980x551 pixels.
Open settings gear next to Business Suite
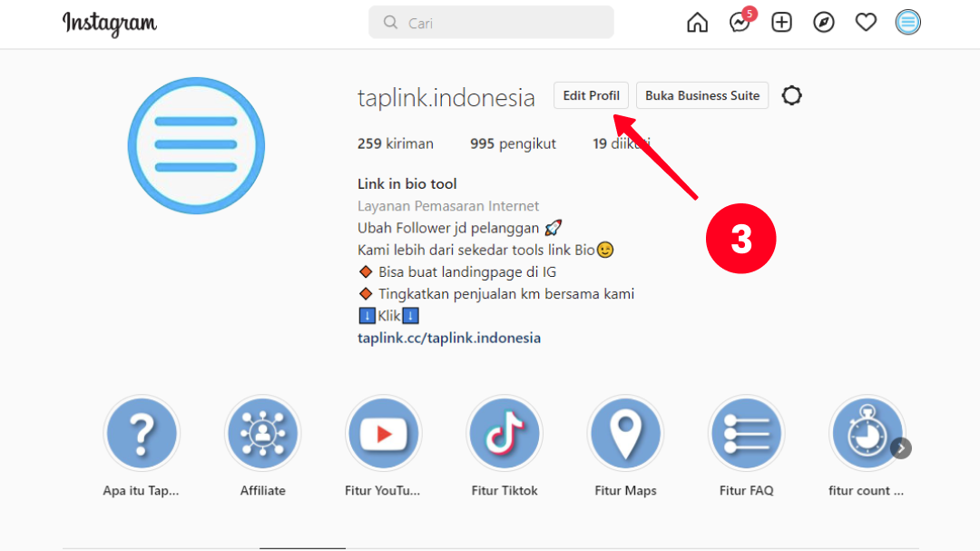tap(792, 95)
